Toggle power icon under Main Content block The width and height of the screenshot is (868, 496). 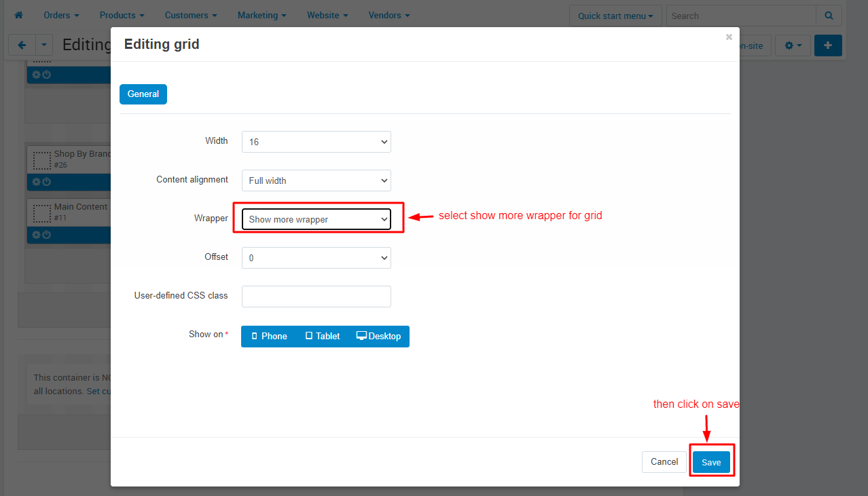point(46,235)
